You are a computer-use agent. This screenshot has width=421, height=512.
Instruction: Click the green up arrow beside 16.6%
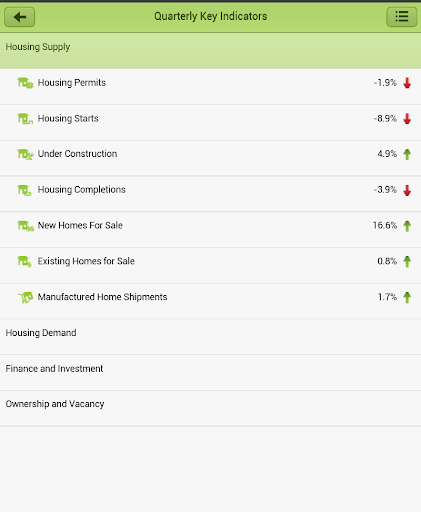(x=407, y=226)
